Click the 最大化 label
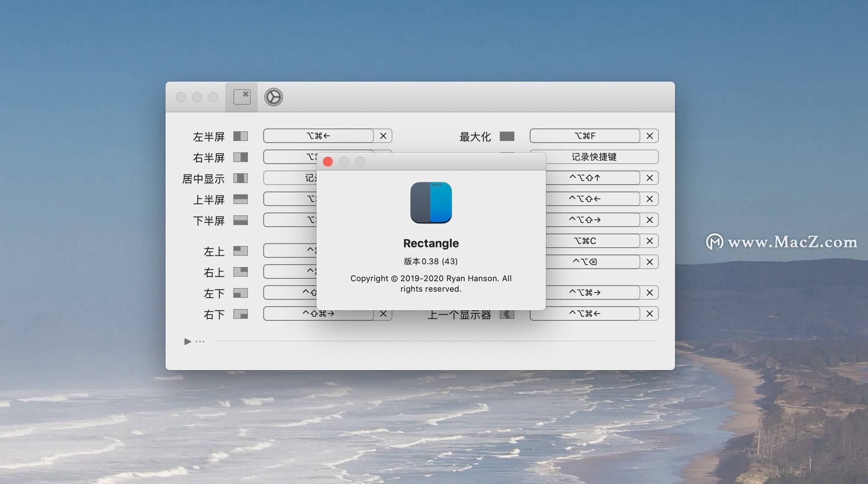Screen dimensions: 868x484 click(x=475, y=137)
